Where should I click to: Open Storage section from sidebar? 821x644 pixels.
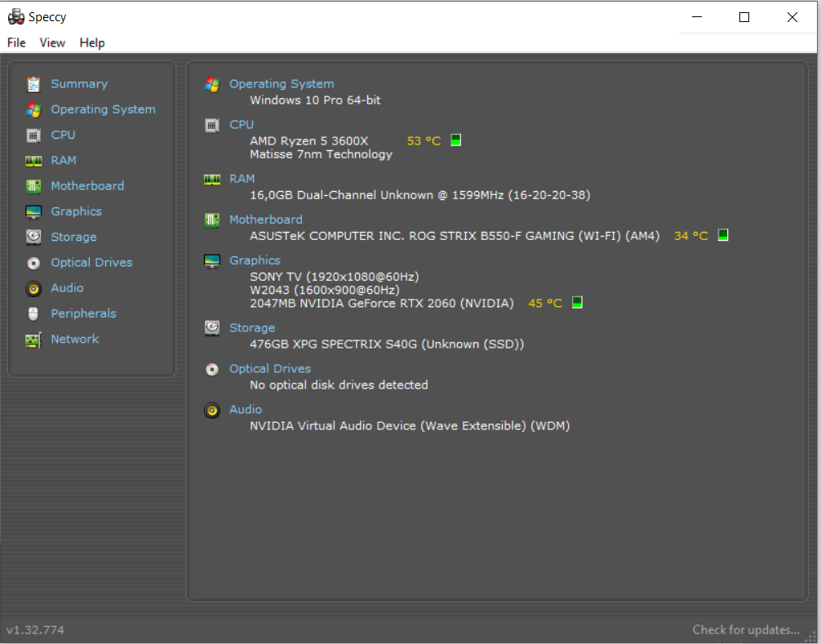[73, 238]
